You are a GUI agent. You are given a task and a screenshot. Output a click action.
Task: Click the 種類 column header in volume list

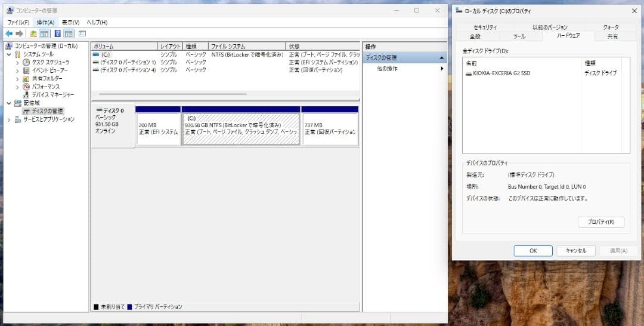tap(196, 47)
